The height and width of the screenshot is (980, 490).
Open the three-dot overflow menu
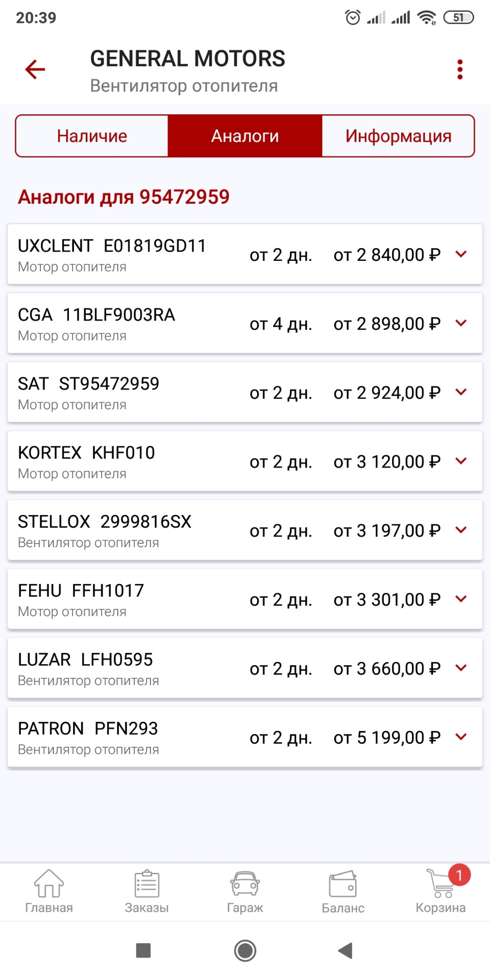460,69
